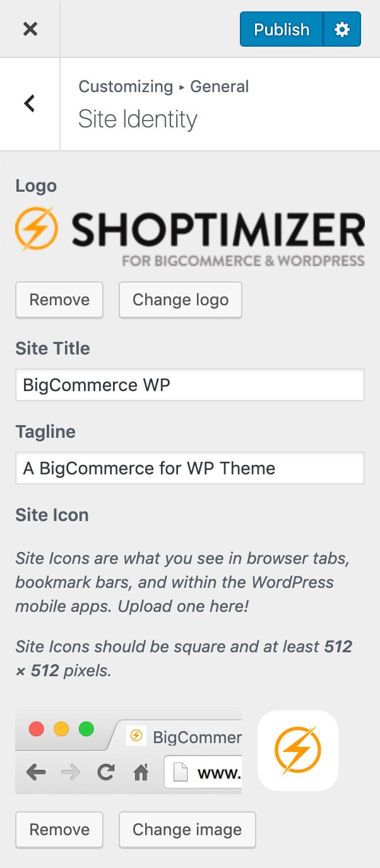Viewport: 380px width, 868px height.
Task: Click the browser preview forward arrow
Action: coord(71,772)
